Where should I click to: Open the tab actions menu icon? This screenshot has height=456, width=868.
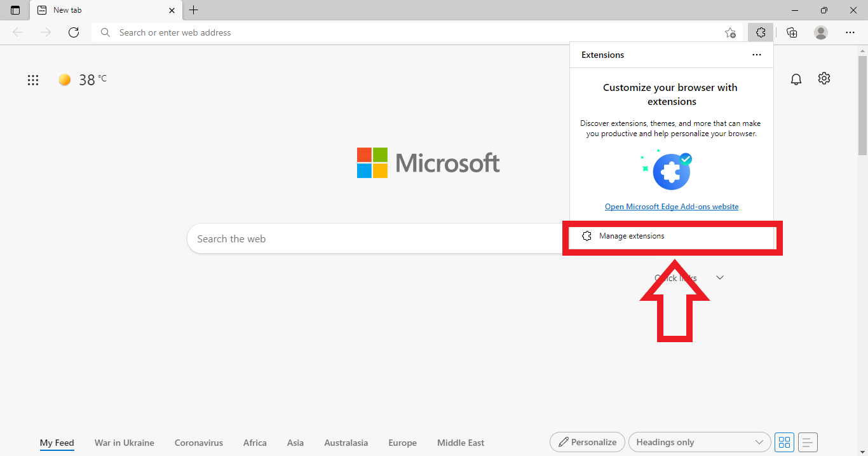coord(15,10)
